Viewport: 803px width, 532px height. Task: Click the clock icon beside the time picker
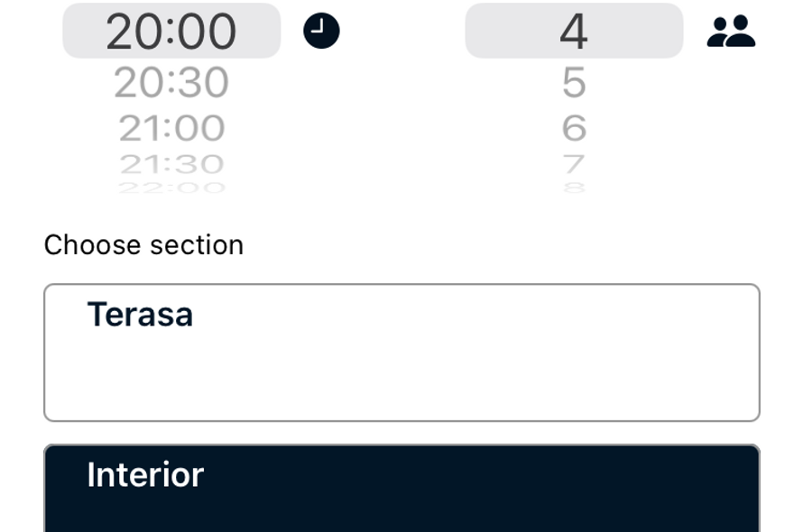(321, 31)
